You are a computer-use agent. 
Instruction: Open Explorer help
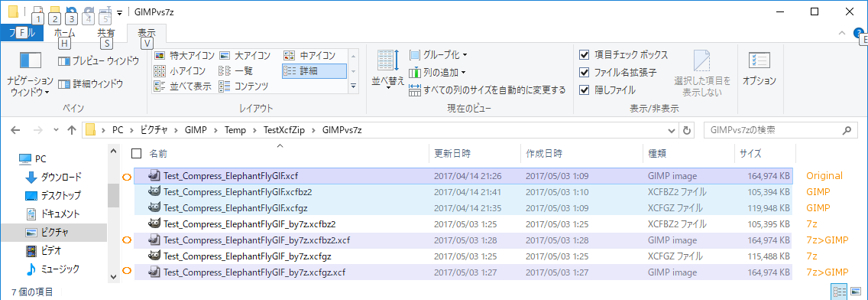pyautogui.click(x=859, y=33)
